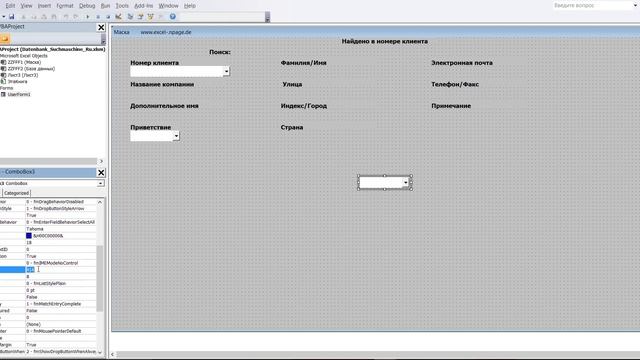Screen dimensions: 640x360
Task: Select UserForm1 in project tree
Action: tap(18, 94)
